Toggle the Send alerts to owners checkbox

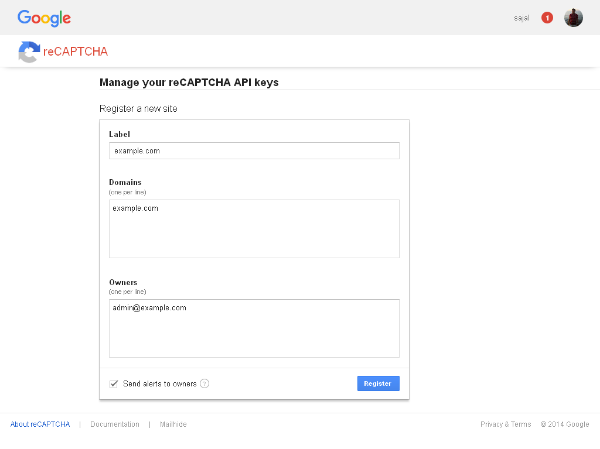(x=114, y=384)
